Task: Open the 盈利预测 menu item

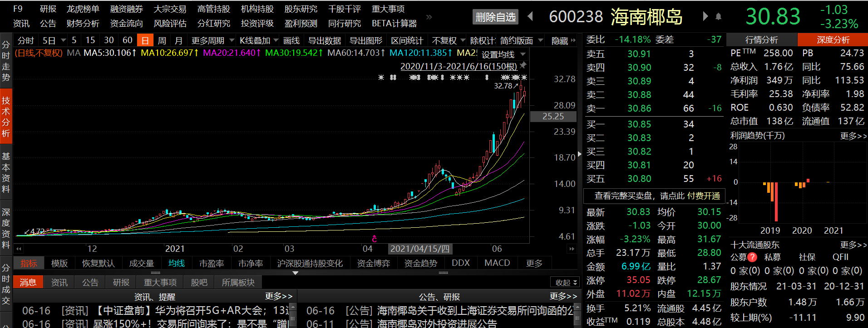Action: pyautogui.click(x=301, y=24)
